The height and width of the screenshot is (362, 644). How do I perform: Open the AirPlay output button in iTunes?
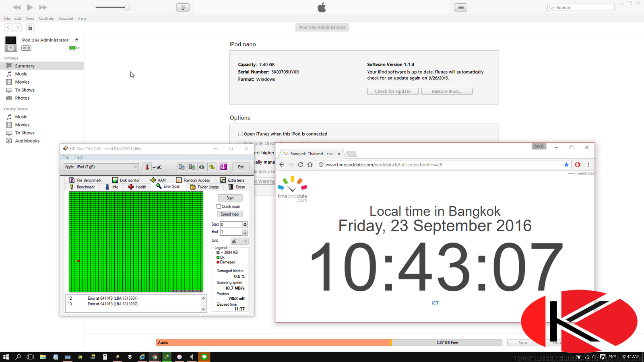point(183,8)
